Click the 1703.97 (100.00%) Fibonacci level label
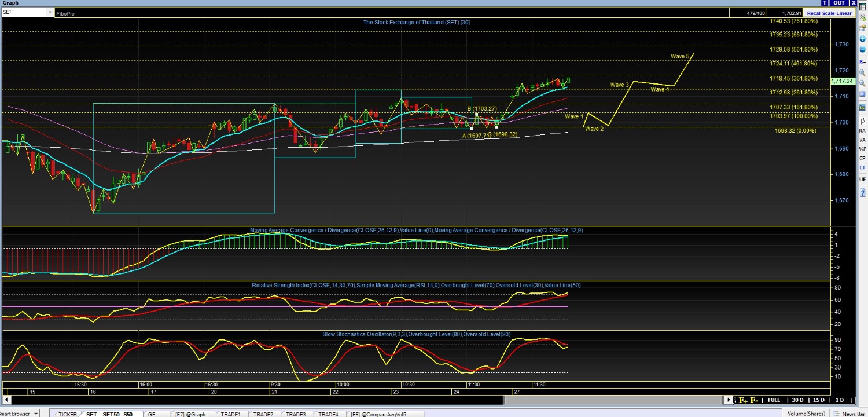 click(x=793, y=116)
